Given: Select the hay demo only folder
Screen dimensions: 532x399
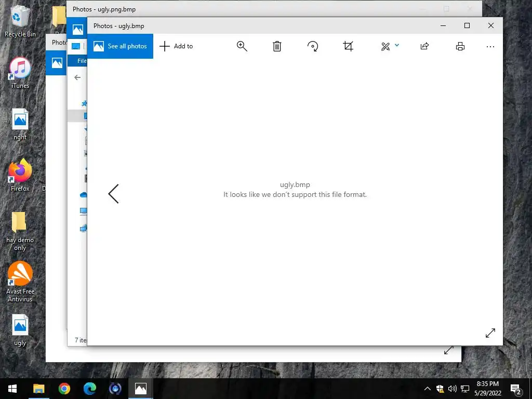Looking at the screenshot, I should [20, 231].
